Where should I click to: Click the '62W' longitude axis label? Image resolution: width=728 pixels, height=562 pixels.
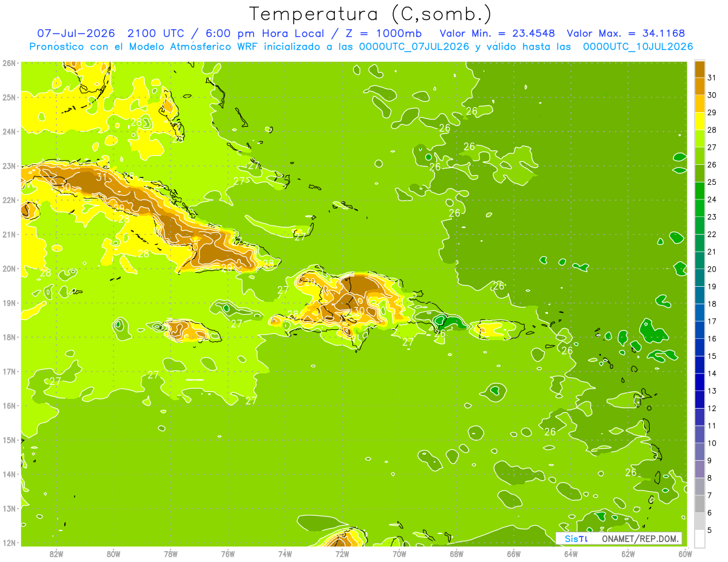628,554
